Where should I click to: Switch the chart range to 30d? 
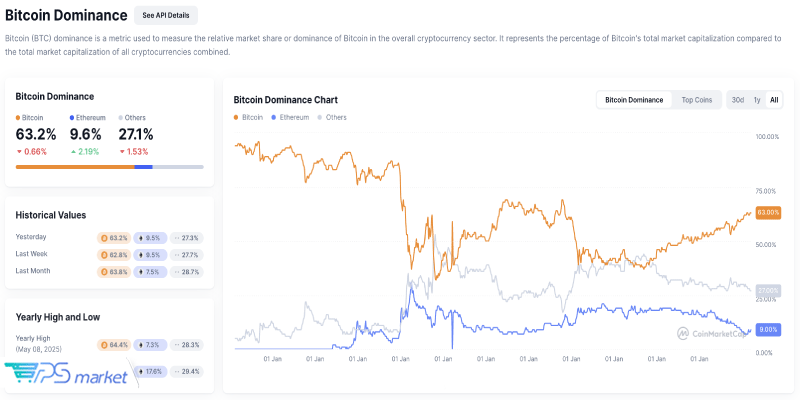[737, 100]
